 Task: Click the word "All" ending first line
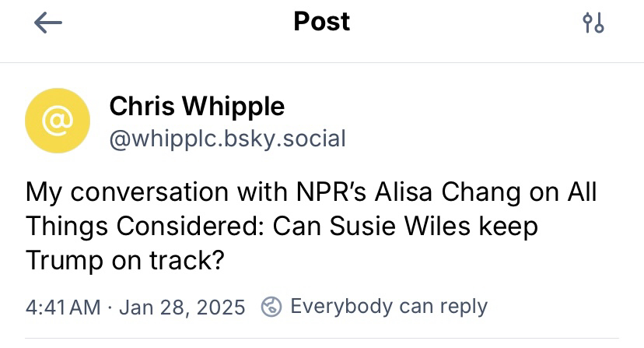coord(580,192)
